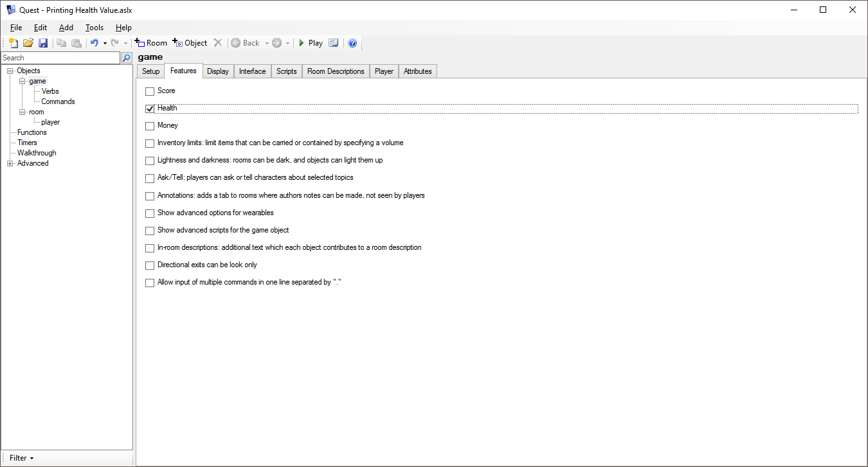Expand the Advanced tree node
Screen dimensions: 868x467
click(x=10, y=163)
